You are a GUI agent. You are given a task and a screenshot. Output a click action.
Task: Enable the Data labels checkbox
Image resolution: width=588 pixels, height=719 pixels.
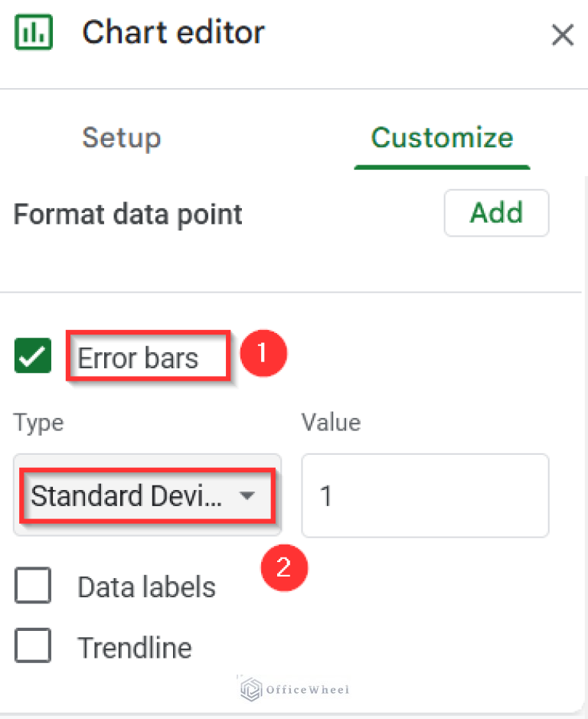pos(32,585)
